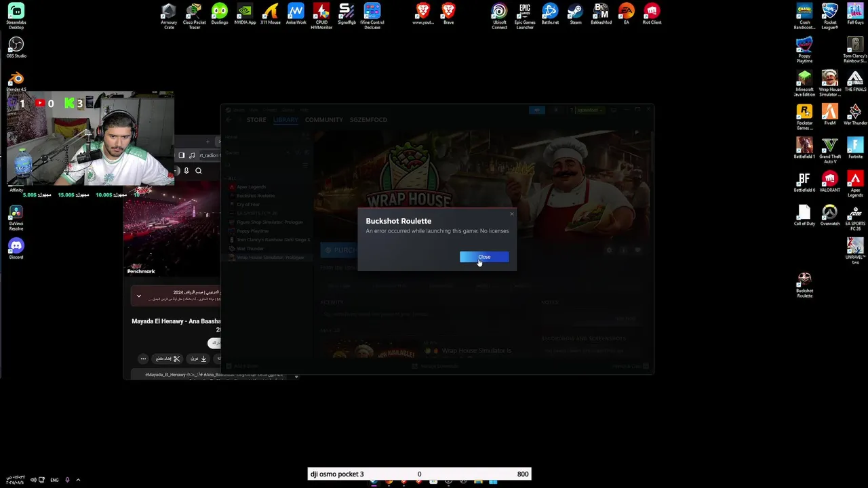
Task: Click microphone voice search icon in browser
Action: [x=186, y=171]
